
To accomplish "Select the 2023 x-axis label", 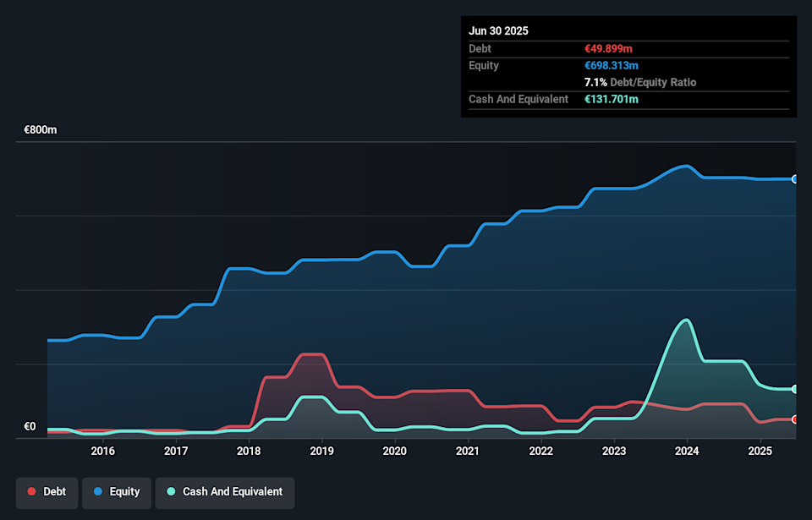I will coord(614,452).
